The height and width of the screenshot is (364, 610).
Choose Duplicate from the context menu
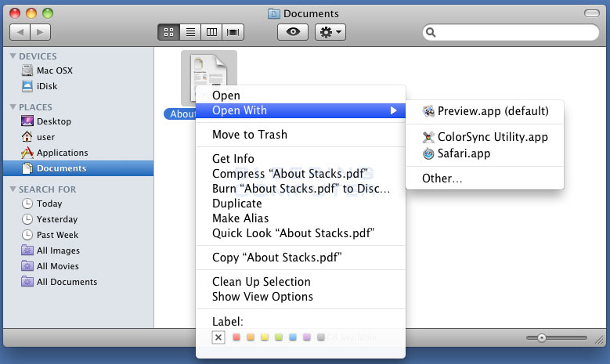(x=301, y=204)
